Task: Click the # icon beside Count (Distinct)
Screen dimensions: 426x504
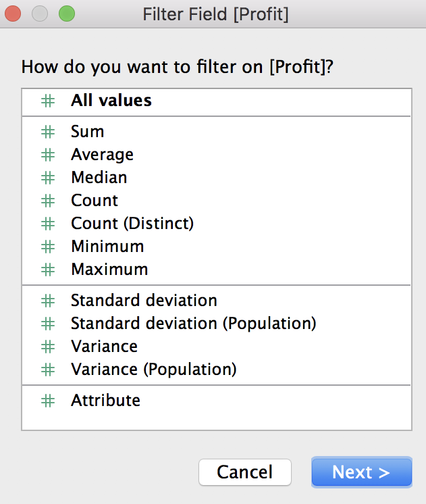Action: click(x=48, y=224)
